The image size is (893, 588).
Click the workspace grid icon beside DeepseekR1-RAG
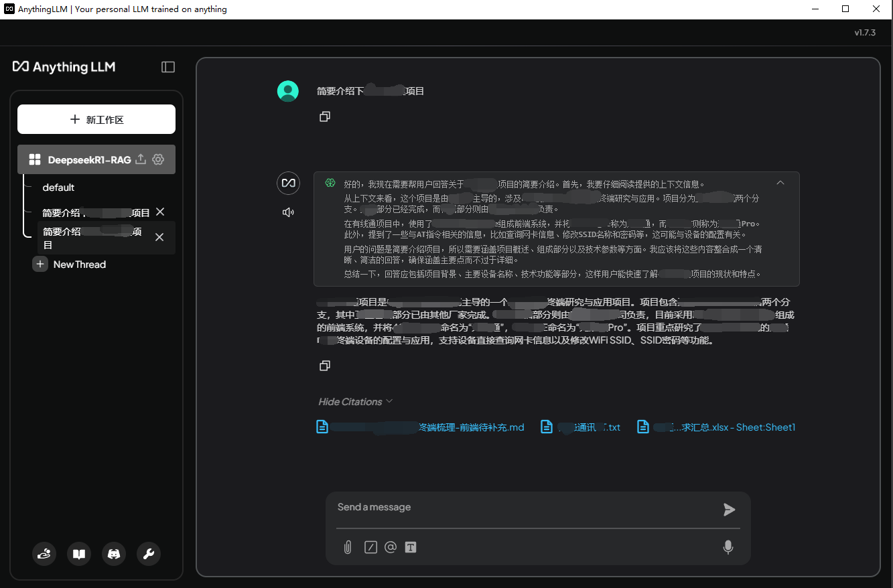coord(35,159)
